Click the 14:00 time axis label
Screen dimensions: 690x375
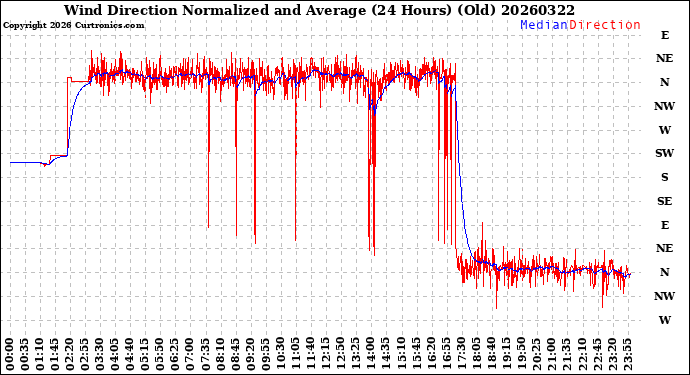[370, 355]
